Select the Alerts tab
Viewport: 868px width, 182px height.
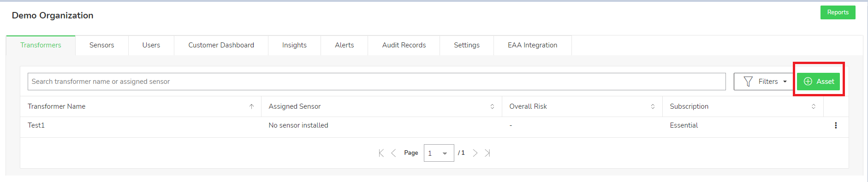[345, 45]
